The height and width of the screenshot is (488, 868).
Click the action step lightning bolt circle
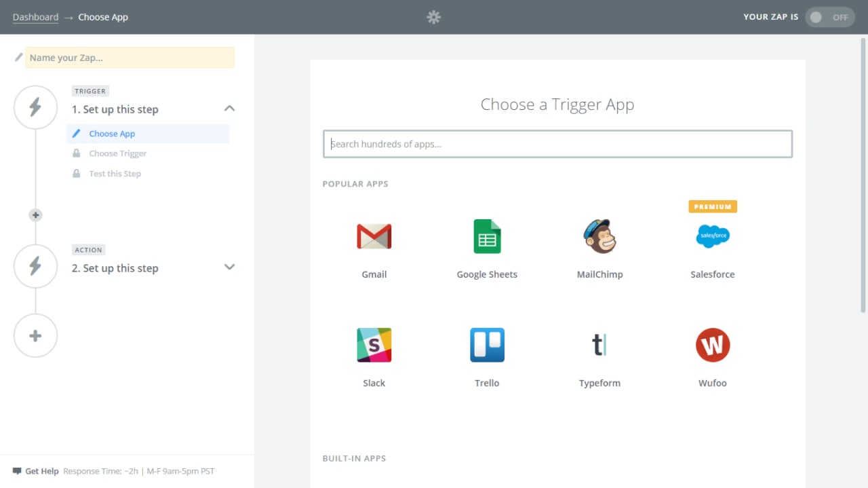pos(35,266)
